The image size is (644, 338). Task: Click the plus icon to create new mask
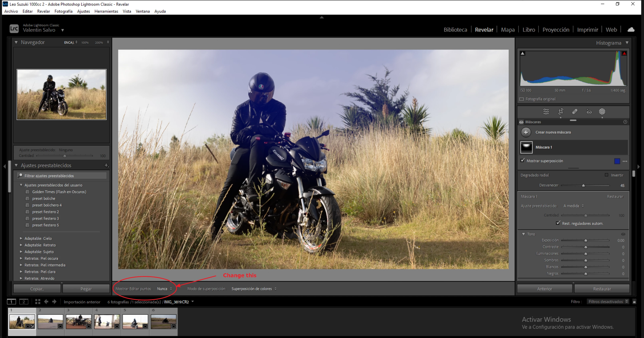(526, 132)
